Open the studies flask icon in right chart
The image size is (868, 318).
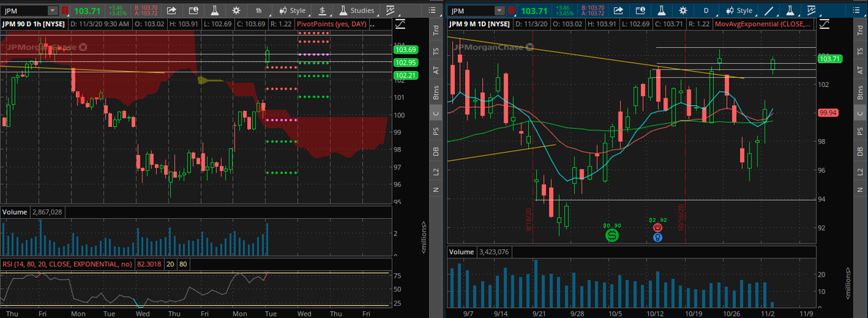791,11
